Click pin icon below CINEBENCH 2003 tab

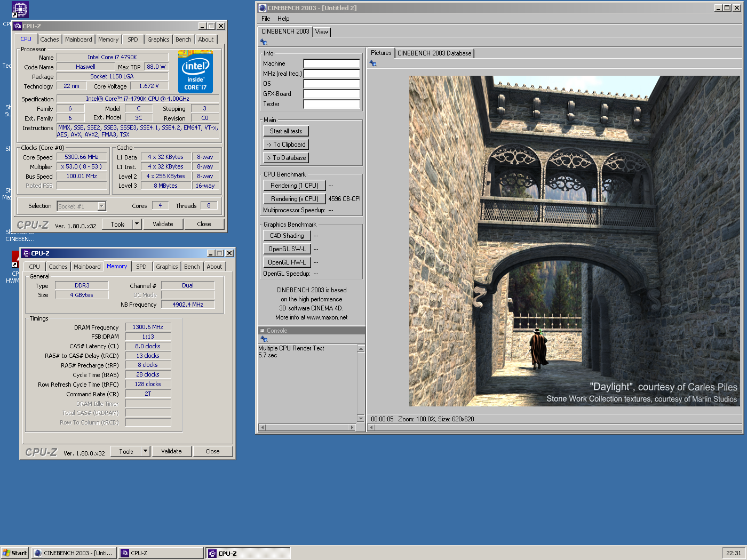coord(264,42)
